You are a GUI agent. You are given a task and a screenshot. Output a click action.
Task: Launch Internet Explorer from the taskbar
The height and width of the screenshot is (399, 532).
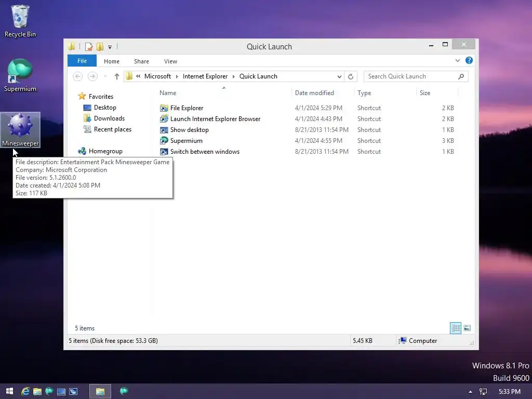[25, 391]
